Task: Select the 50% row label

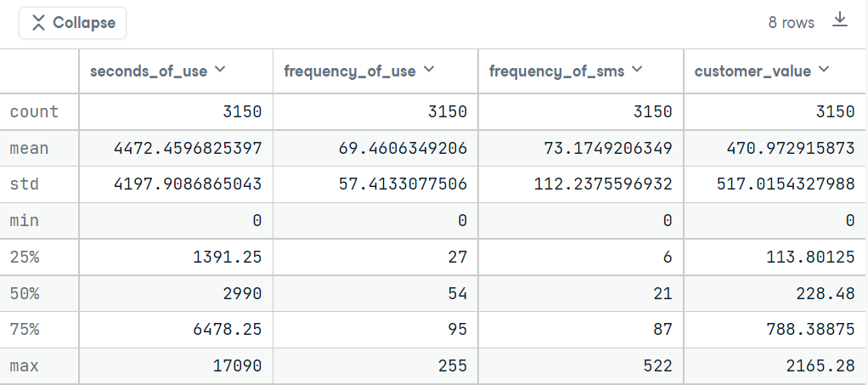Action: (25, 293)
